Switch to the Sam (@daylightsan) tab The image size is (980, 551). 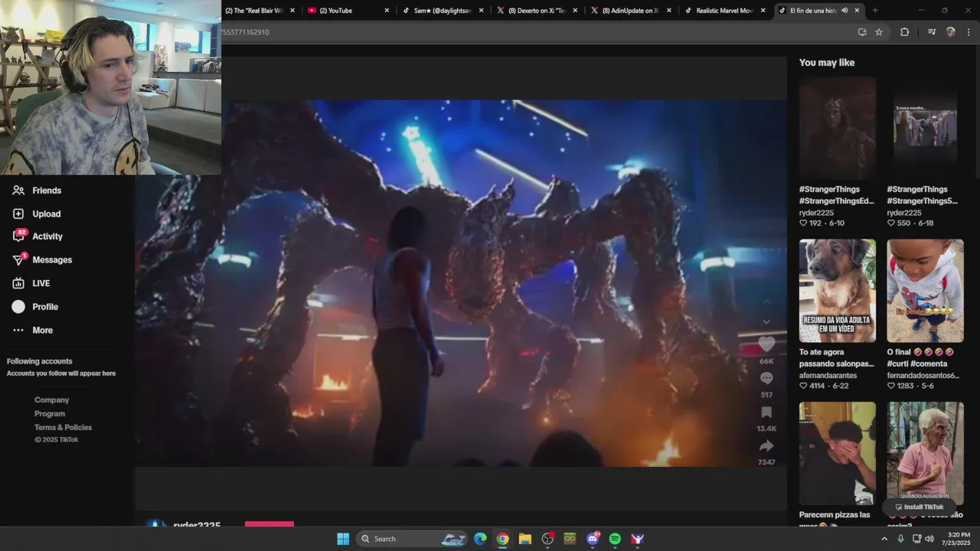tap(444, 11)
